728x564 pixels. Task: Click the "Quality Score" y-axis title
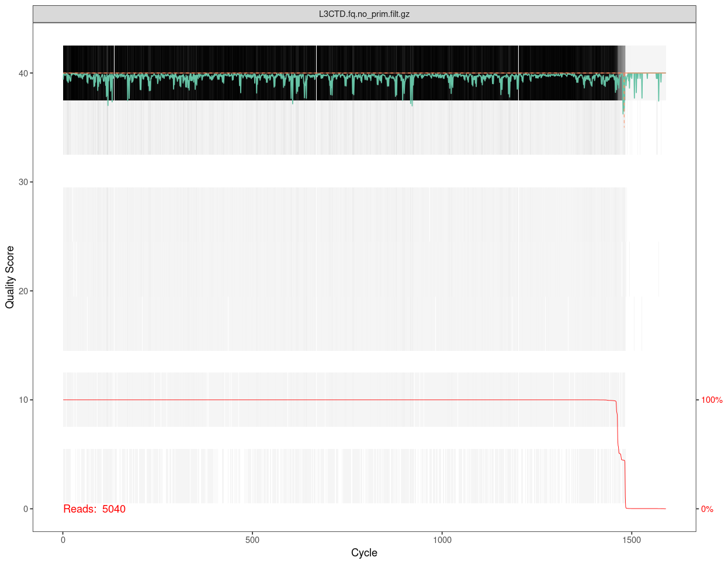(10, 277)
